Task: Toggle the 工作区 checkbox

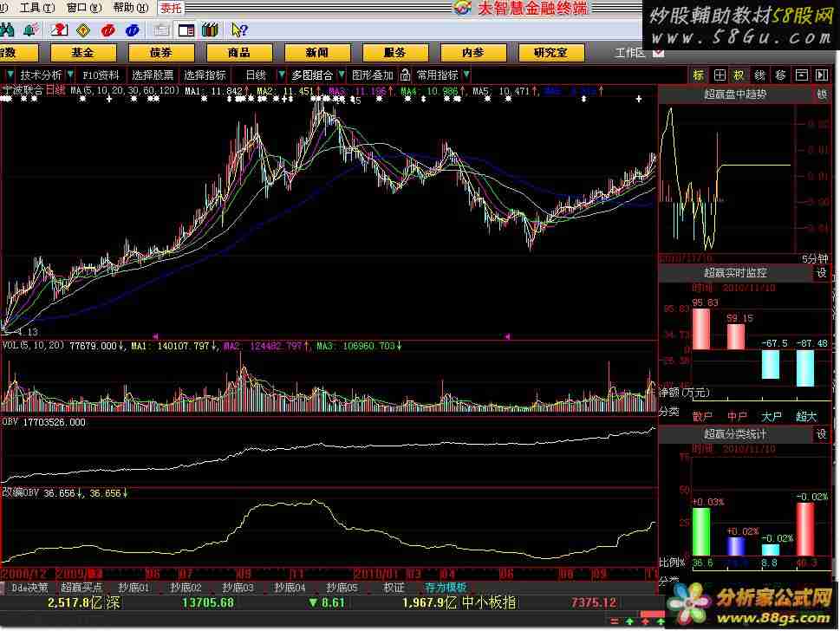Action: coord(658,53)
